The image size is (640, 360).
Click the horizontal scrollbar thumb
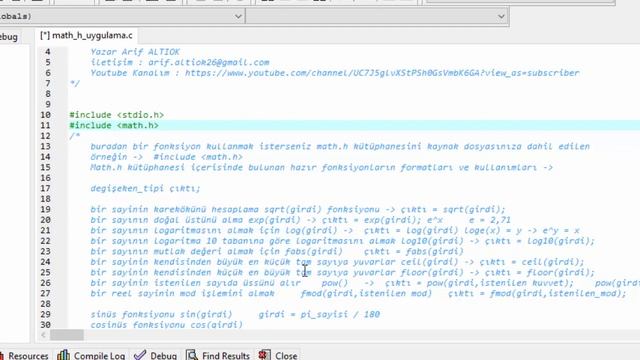tap(67, 335)
